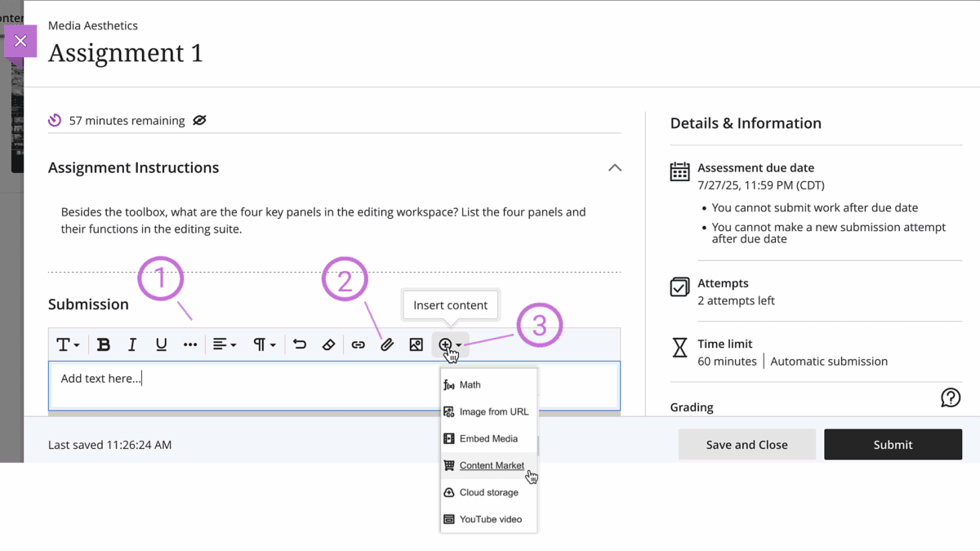Toggle timer visibility with the eye icon
Viewport: 980px width, 551px height.
[x=199, y=121]
